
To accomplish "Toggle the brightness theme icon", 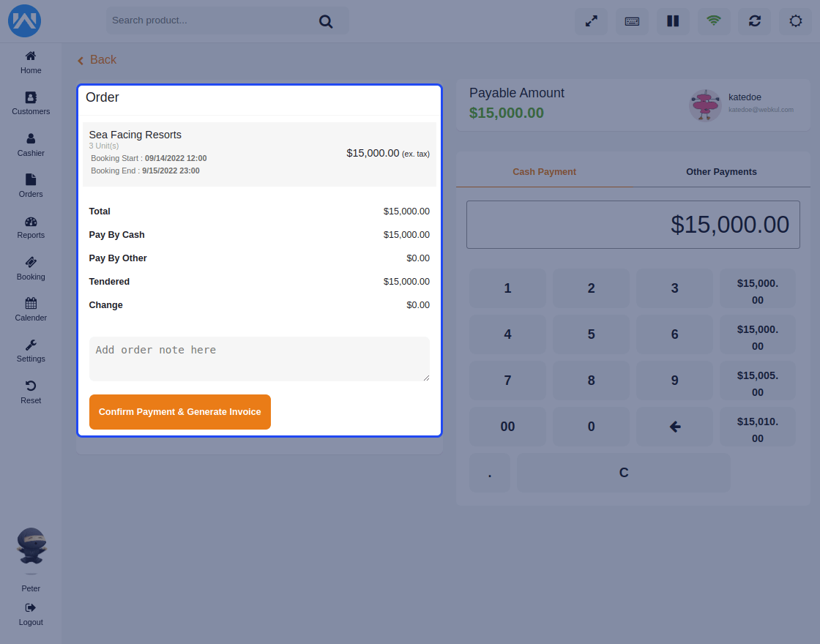I will click(796, 21).
